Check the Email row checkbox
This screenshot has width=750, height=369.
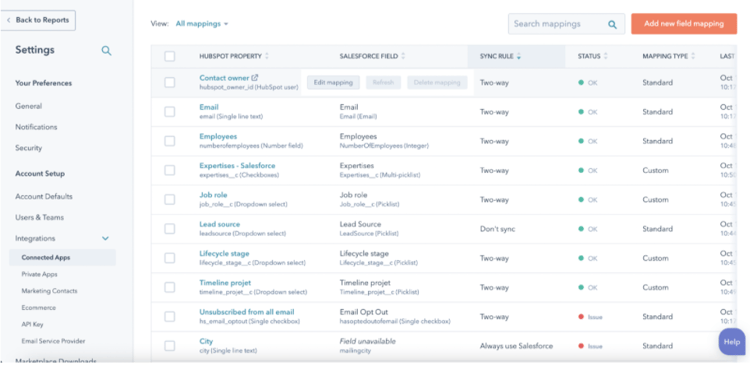point(170,112)
